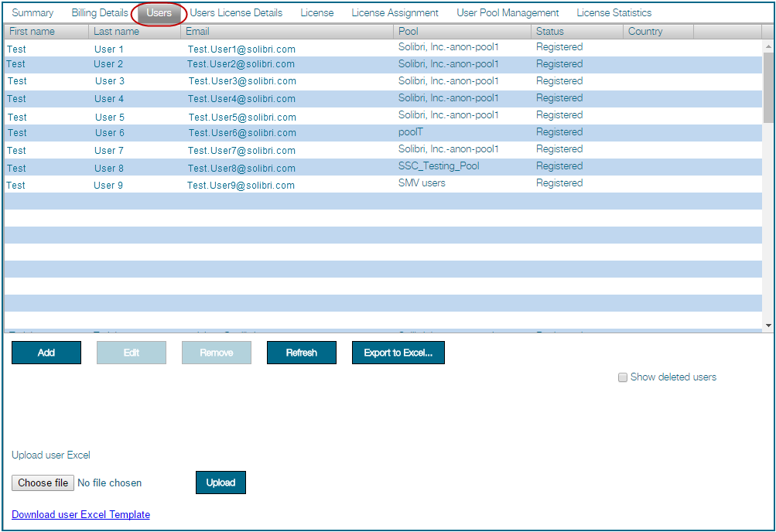Viewport: 776px width, 532px height.
Task: Select the Users License Details tab
Action: 235,12
